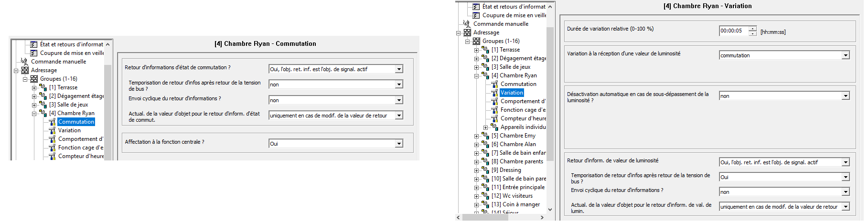Open Temporisation de retour dropdown in Commutation window
This screenshot has height=223, width=868.
(x=399, y=85)
